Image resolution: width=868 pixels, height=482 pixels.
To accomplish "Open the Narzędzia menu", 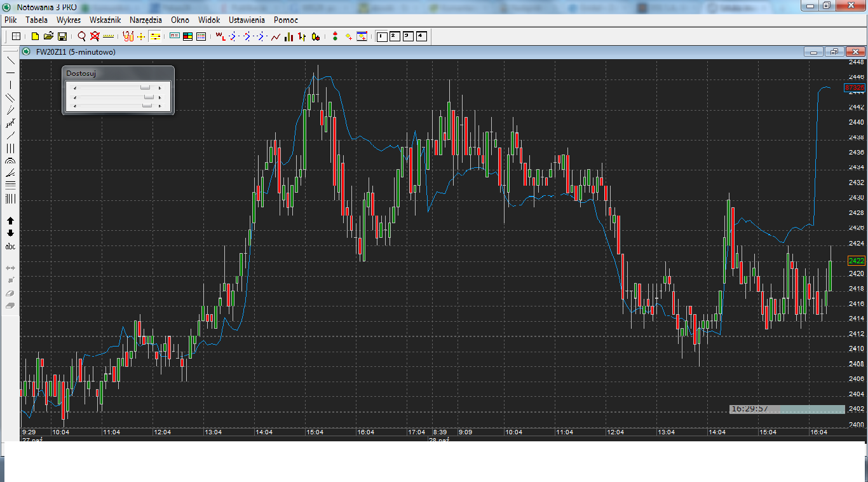I will coord(146,20).
